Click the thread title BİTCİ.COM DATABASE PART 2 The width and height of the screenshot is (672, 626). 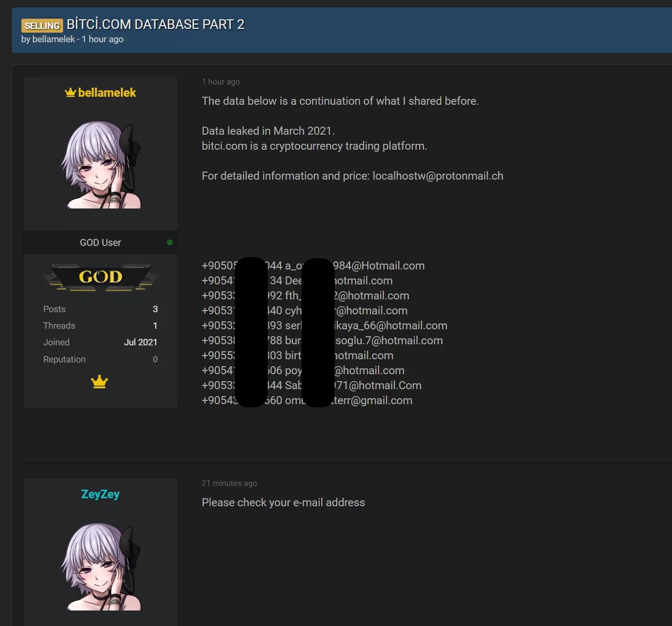tap(155, 25)
